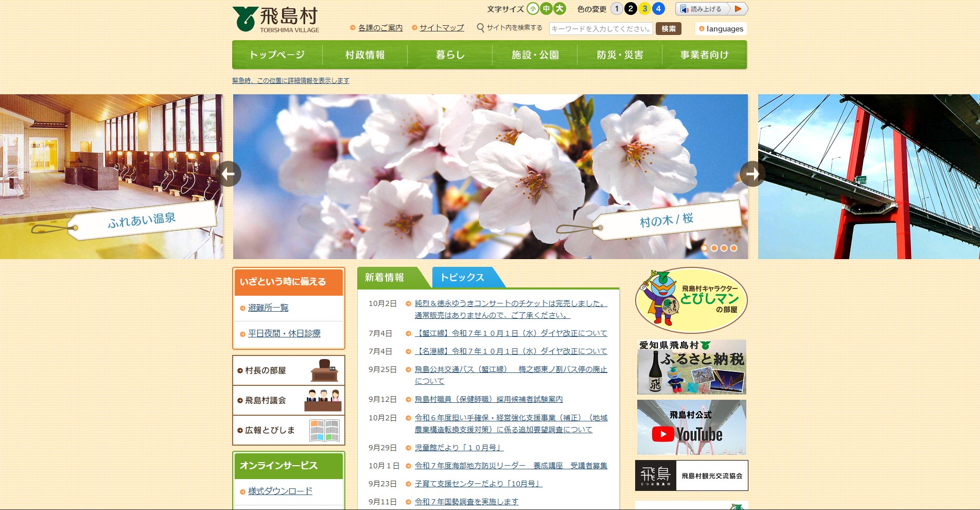Select the third carousel dot

coord(724,248)
